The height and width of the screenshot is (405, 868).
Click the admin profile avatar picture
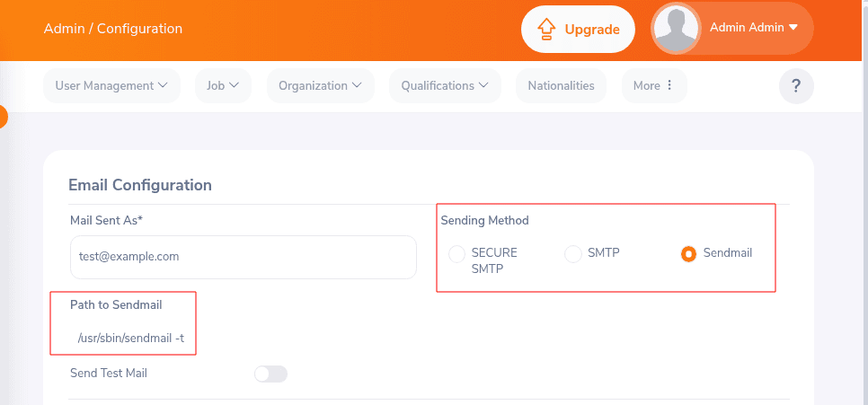click(x=677, y=28)
